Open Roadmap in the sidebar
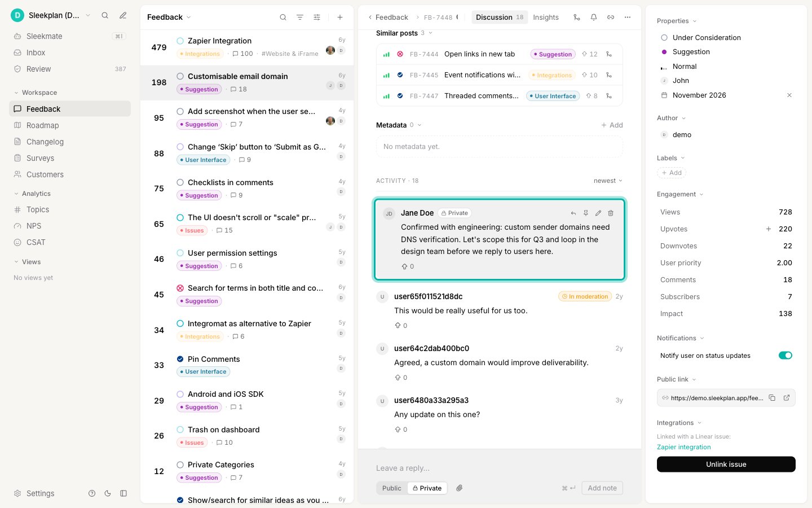 [70, 125]
